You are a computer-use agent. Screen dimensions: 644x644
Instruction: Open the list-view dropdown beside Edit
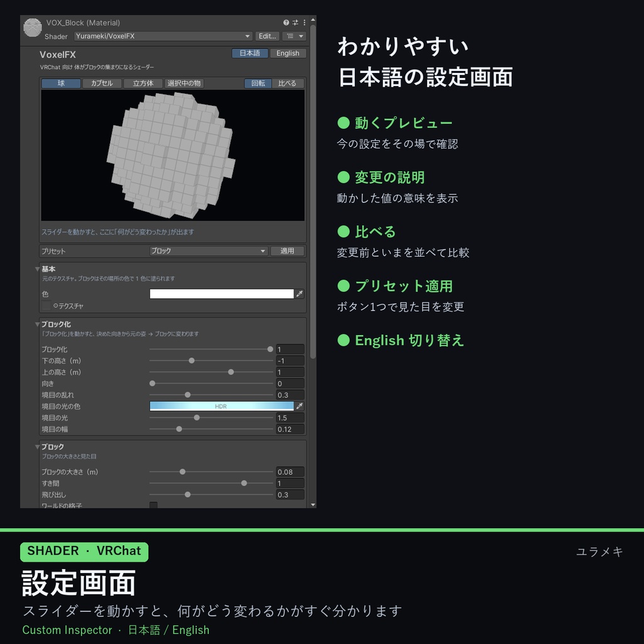294,36
